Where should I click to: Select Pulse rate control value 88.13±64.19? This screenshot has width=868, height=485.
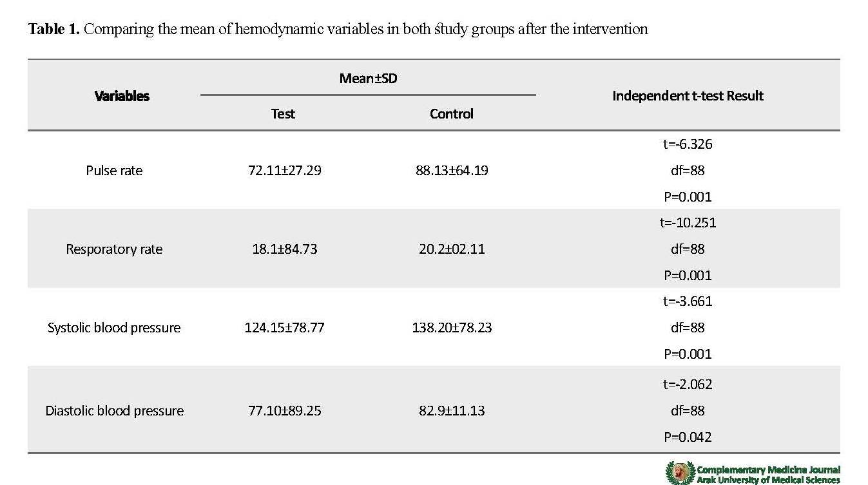coord(452,171)
